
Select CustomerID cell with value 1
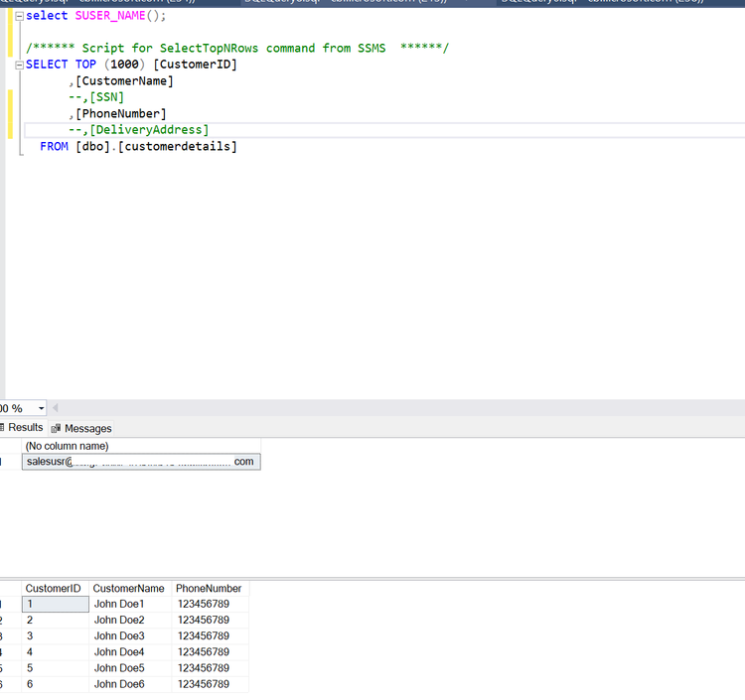[55, 604]
